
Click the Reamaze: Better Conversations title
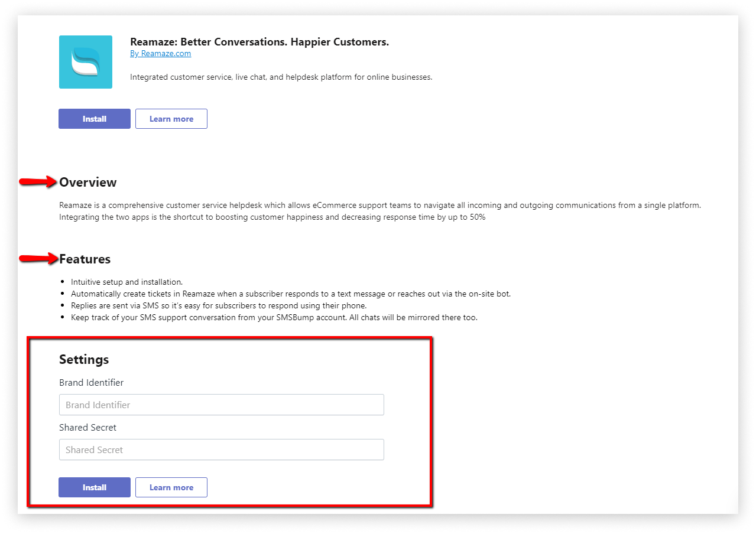[259, 42]
